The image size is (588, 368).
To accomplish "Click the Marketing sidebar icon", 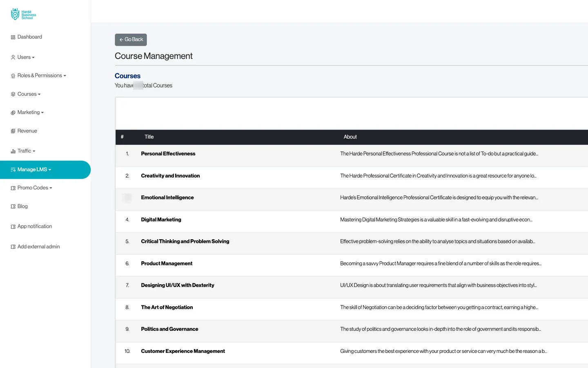I will pos(13,112).
